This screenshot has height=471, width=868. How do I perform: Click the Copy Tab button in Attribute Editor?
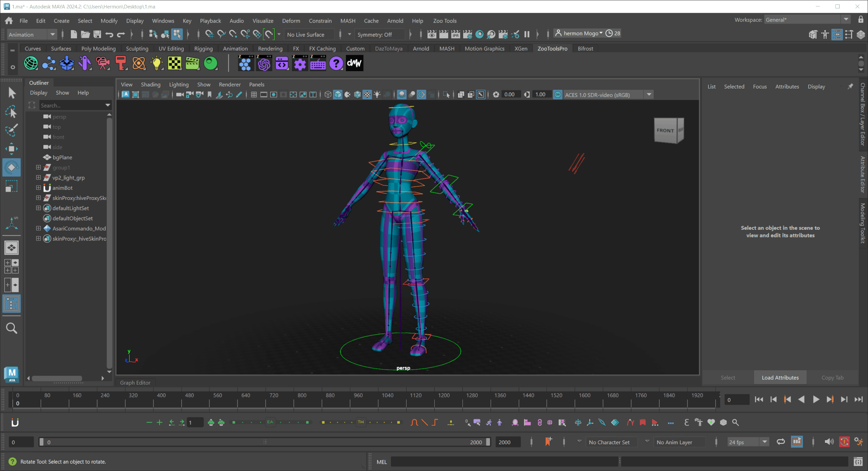coord(833,377)
